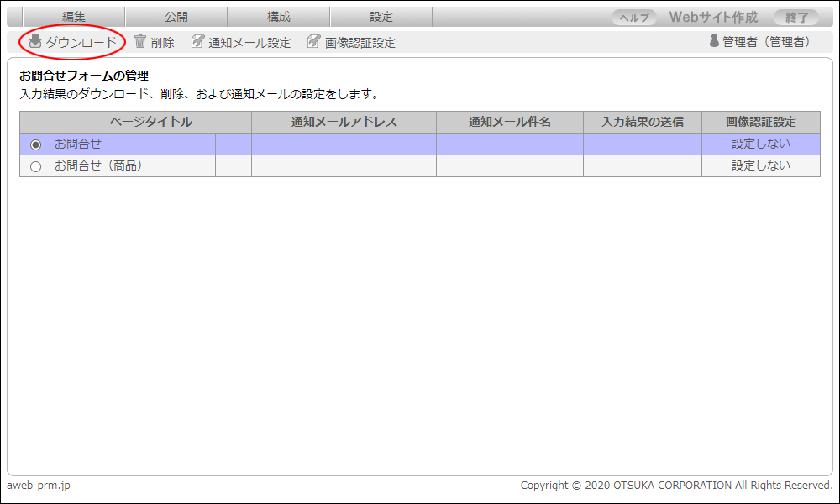Select the お問合せ（商品） radio button
Image resolution: width=840 pixels, height=504 pixels.
[35, 166]
